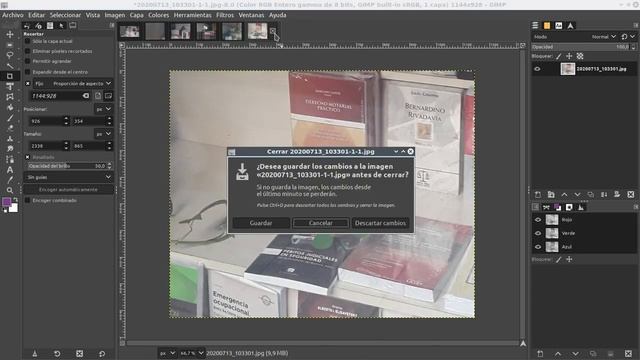Open position units px dropdown
Viewport: 640px width, 360px height.
(x=103, y=109)
